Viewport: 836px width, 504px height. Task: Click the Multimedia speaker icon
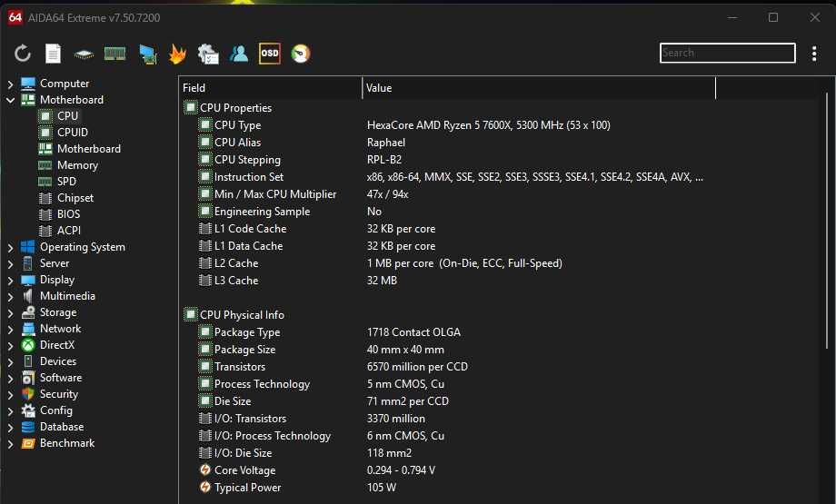[28, 296]
